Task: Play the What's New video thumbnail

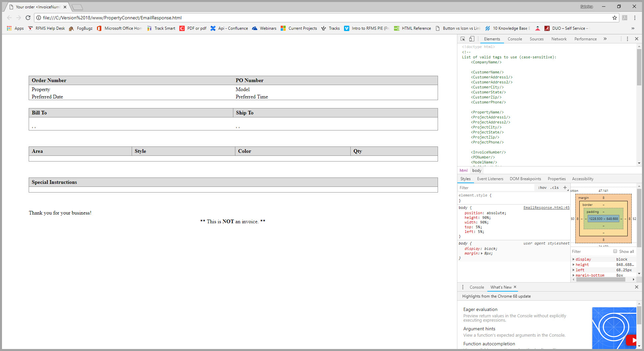Action: click(x=614, y=328)
